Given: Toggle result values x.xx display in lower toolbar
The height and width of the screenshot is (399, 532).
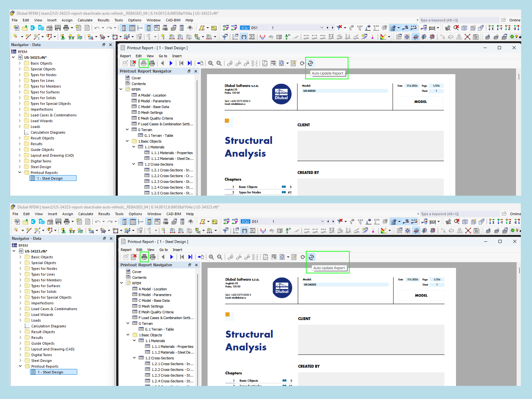Looking at the screenshot, I should point(414,222).
